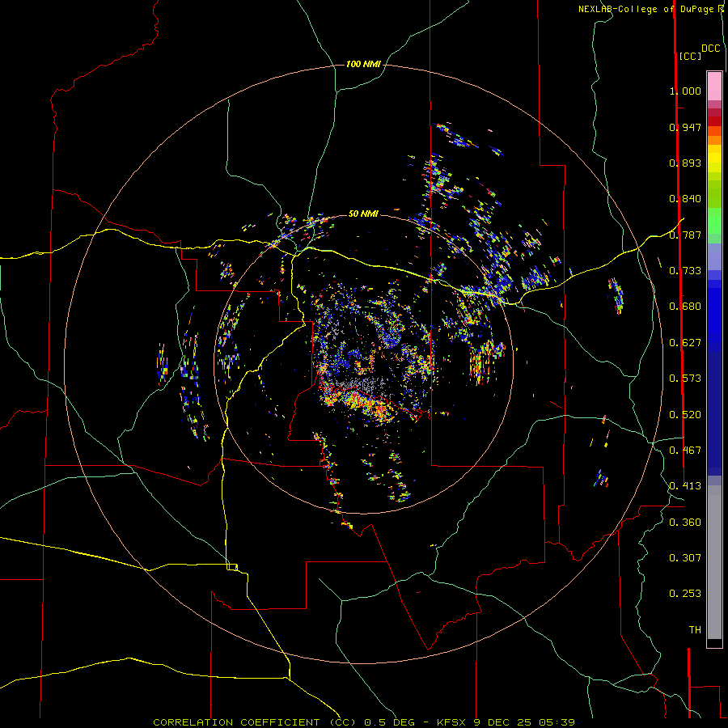Select the 0.840 legend value
728x728 pixels.
pos(685,199)
